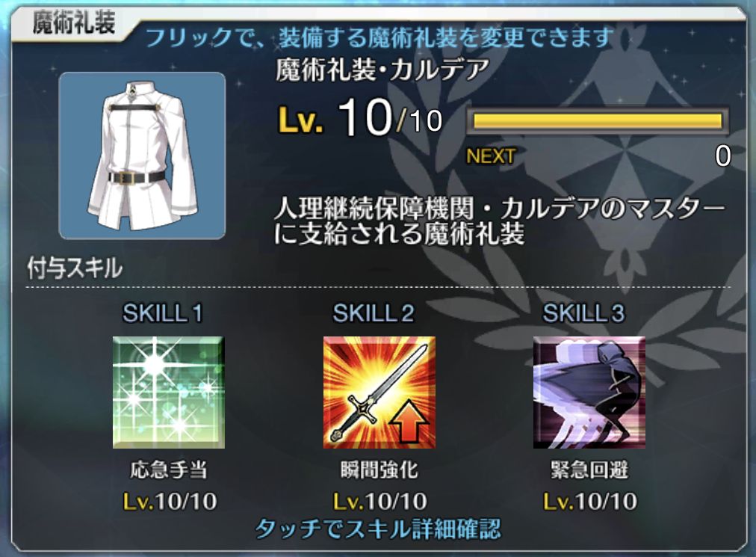Tap the 瞬間強化 sword skill icon
This screenshot has height=557, width=756.
pos(379,393)
